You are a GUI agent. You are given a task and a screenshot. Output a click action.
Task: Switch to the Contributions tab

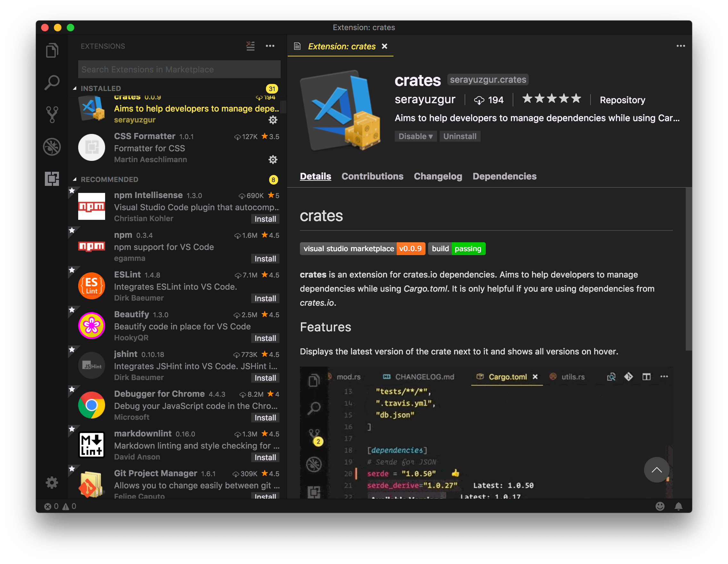(x=372, y=176)
